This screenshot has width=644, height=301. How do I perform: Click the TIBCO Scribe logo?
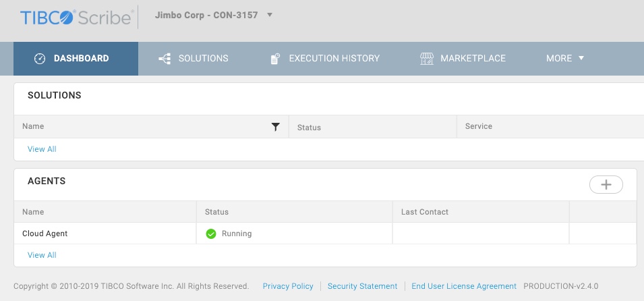(x=77, y=18)
